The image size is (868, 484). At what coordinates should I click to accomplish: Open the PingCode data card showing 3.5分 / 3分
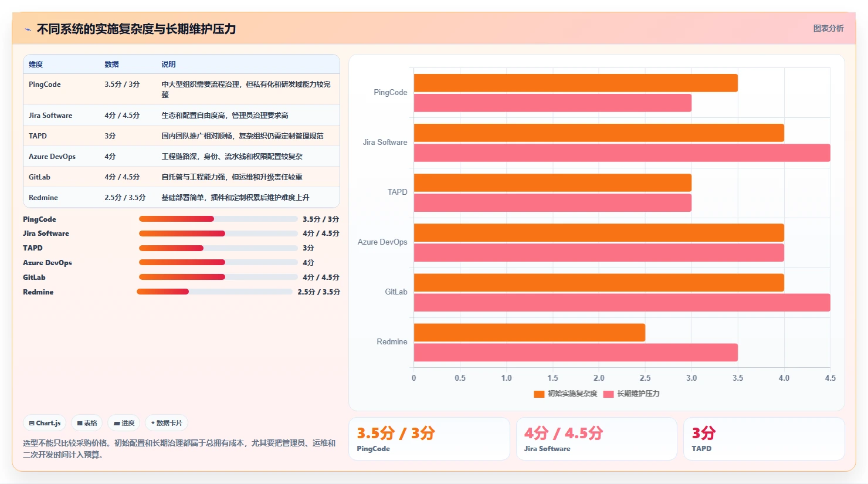coord(429,439)
